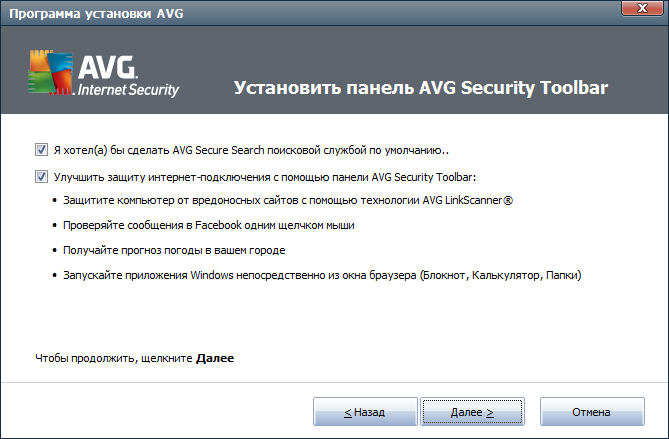Cancel setup with the "Отмена" button
Image resolution: width=669 pixels, height=439 pixels.
pos(591,411)
